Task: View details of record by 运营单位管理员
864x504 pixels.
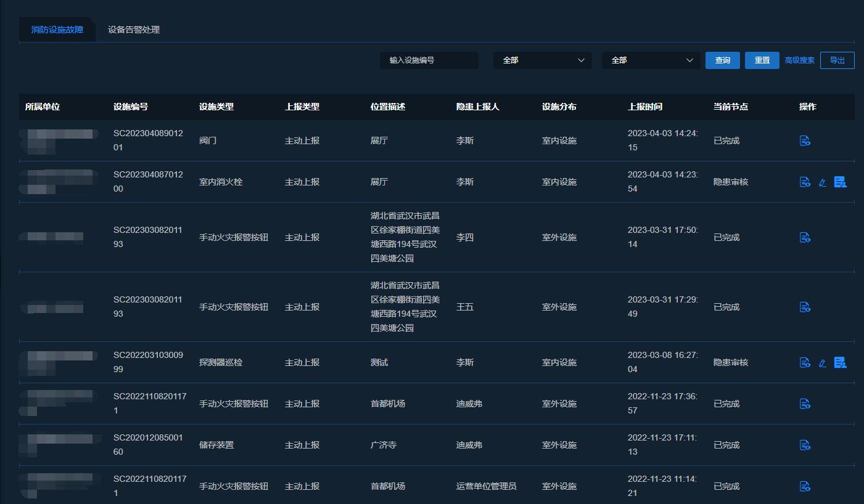Action: pos(805,486)
